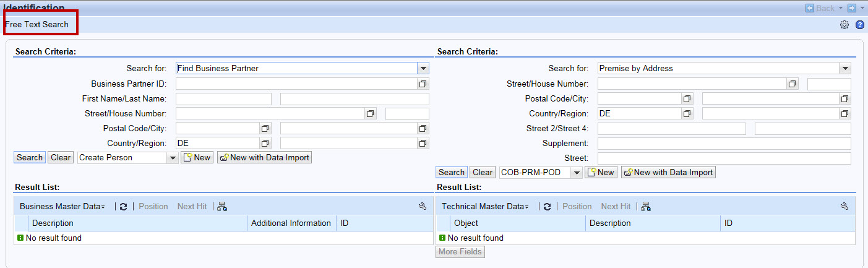The image size is (868, 268).
Task: Click New with Data Import for business partner
Action: pyautogui.click(x=264, y=158)
